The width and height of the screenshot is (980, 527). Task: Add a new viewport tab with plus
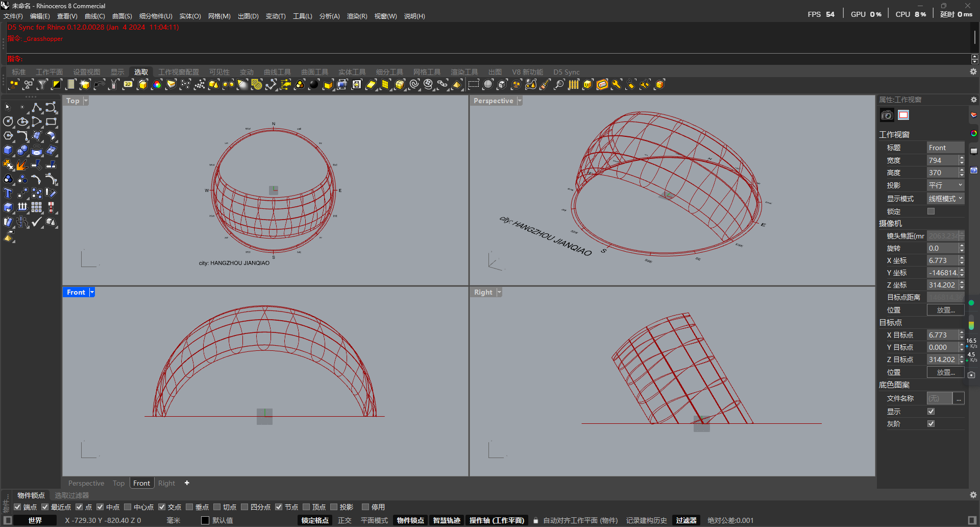187,483
